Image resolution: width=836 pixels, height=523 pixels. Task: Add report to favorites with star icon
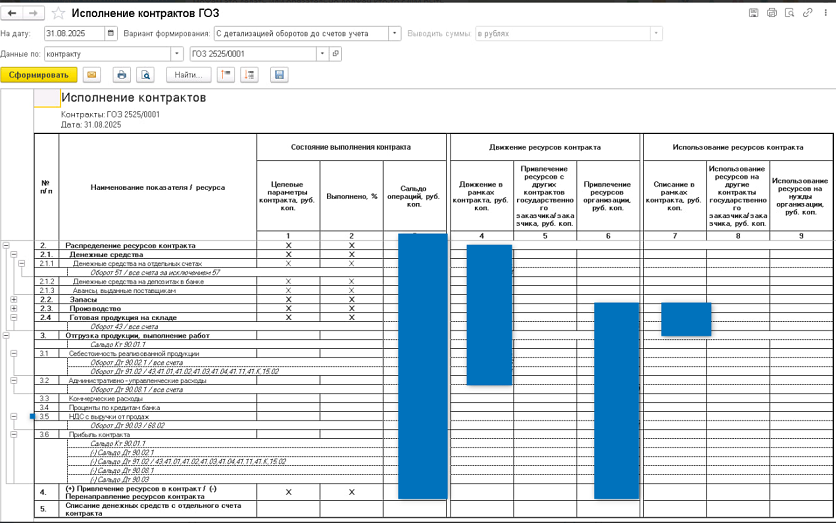[x=59, y=13]
